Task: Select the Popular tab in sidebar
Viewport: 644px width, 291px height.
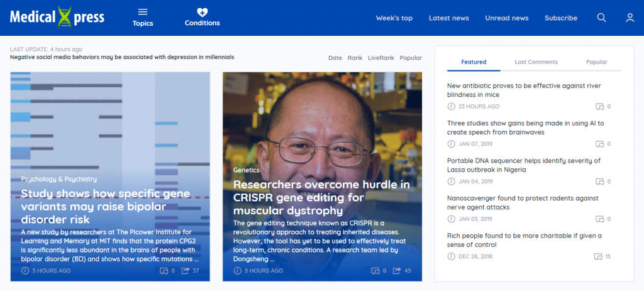Action: [x=596, y=62]
